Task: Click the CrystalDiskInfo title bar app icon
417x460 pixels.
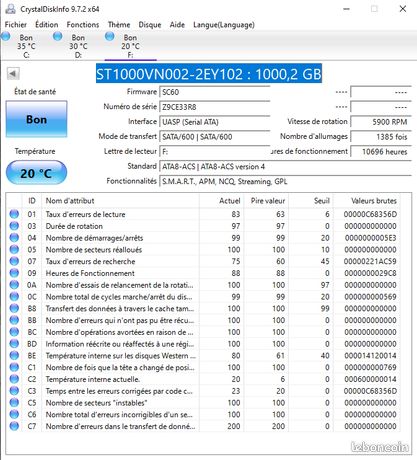Action: (x=10, y=9)
